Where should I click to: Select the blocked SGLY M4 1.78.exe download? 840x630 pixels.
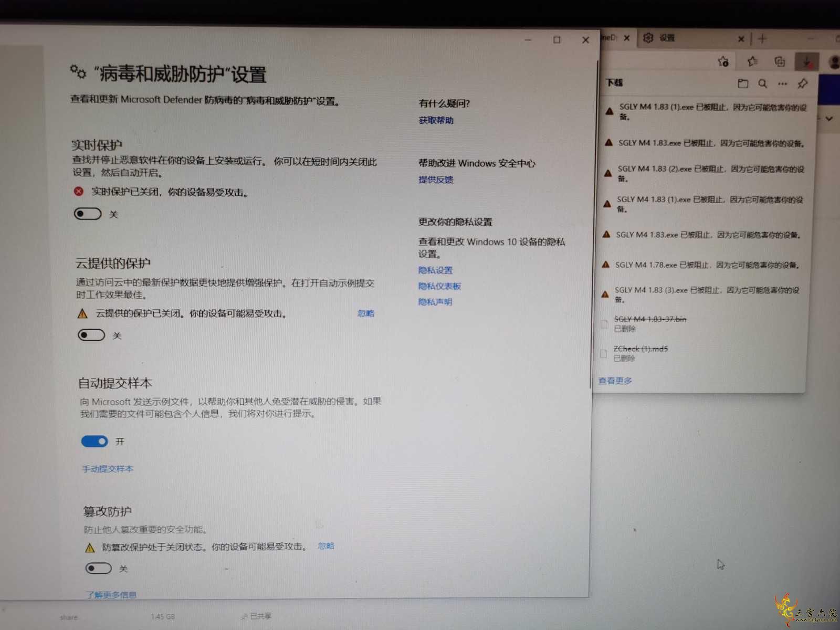[703, 265]
